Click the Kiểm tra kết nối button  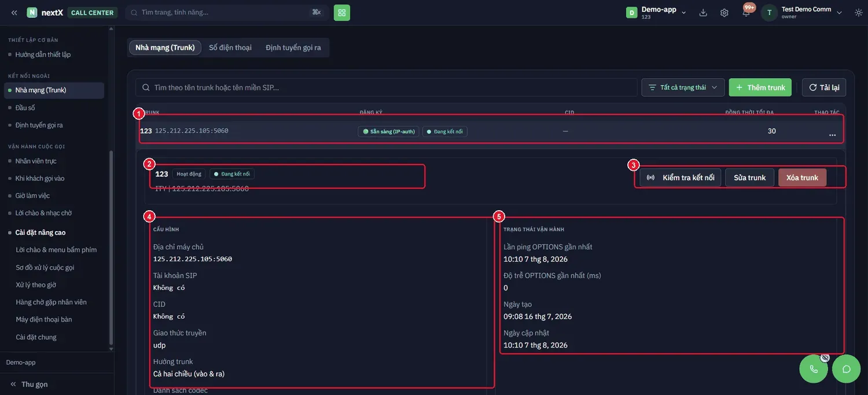pyautogui.click(x=681, y=178)
